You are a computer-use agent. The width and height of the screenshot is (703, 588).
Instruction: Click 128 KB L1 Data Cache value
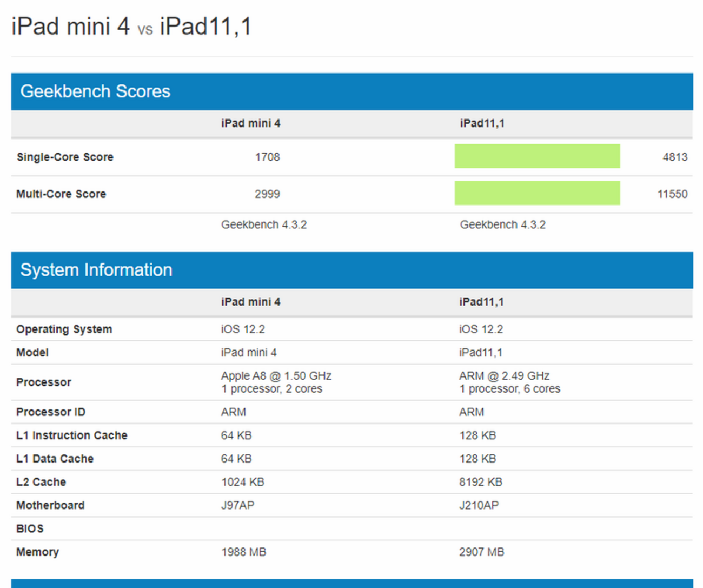[477, 459]
